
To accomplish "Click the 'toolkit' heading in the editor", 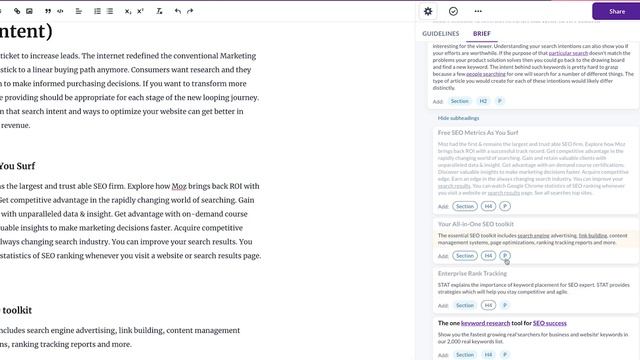I will 17,310.
